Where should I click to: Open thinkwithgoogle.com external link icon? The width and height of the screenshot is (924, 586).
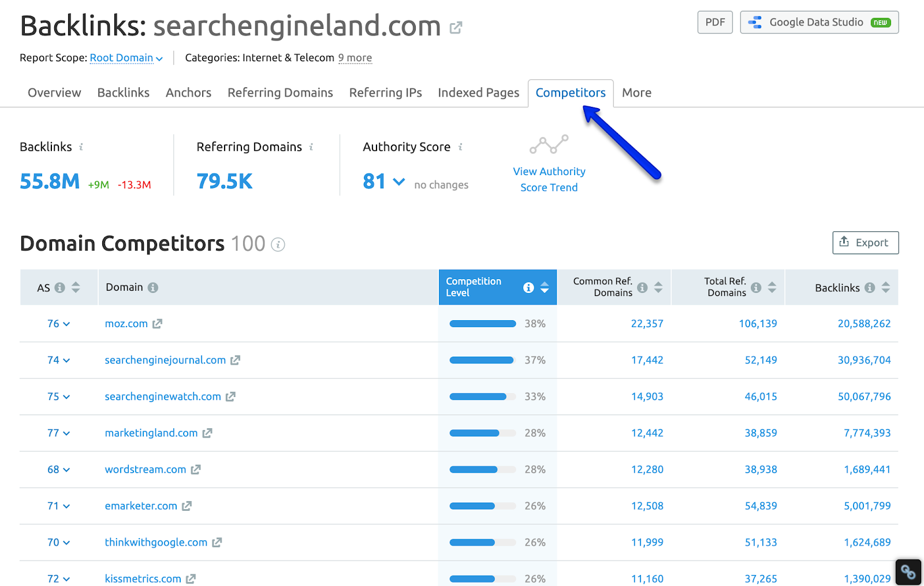tap(217, 542)
